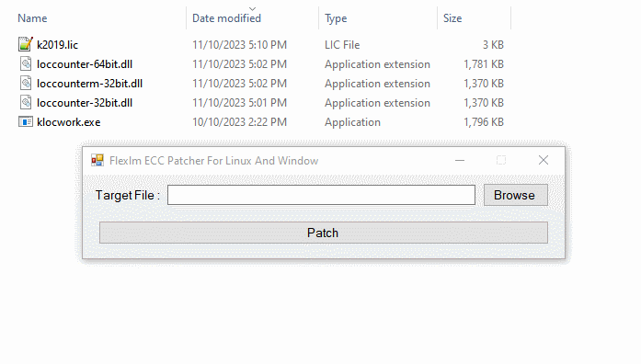The width and height of the screenshot is (641, 364).
Task: Click the LIC File type cell
Action: pyautogui.click(x=342, y=44)
